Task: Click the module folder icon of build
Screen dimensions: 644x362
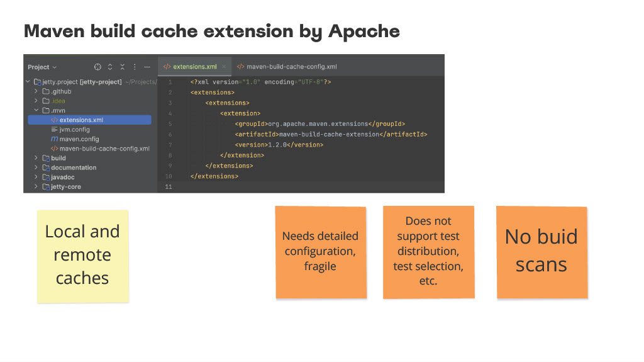Action: pos(46,158)
